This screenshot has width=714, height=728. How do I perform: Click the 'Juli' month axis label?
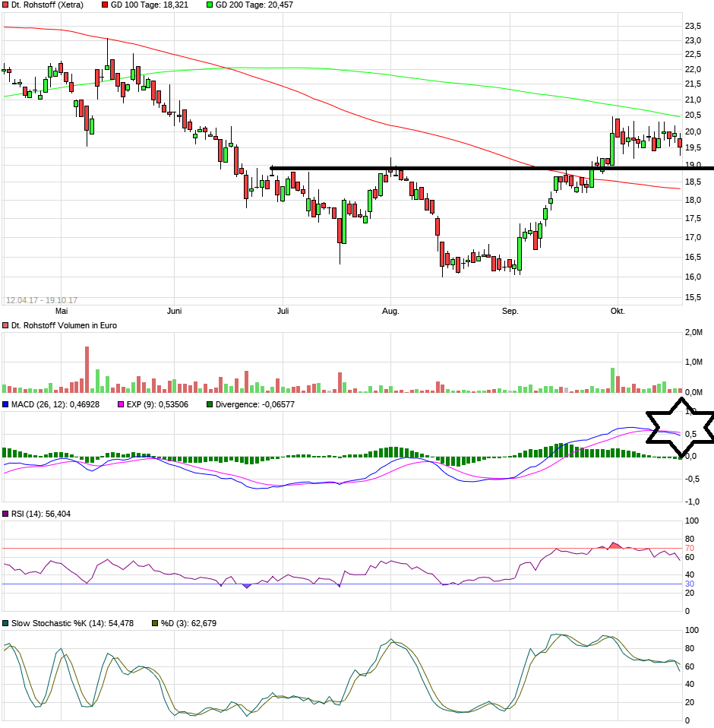pos(283,311)
